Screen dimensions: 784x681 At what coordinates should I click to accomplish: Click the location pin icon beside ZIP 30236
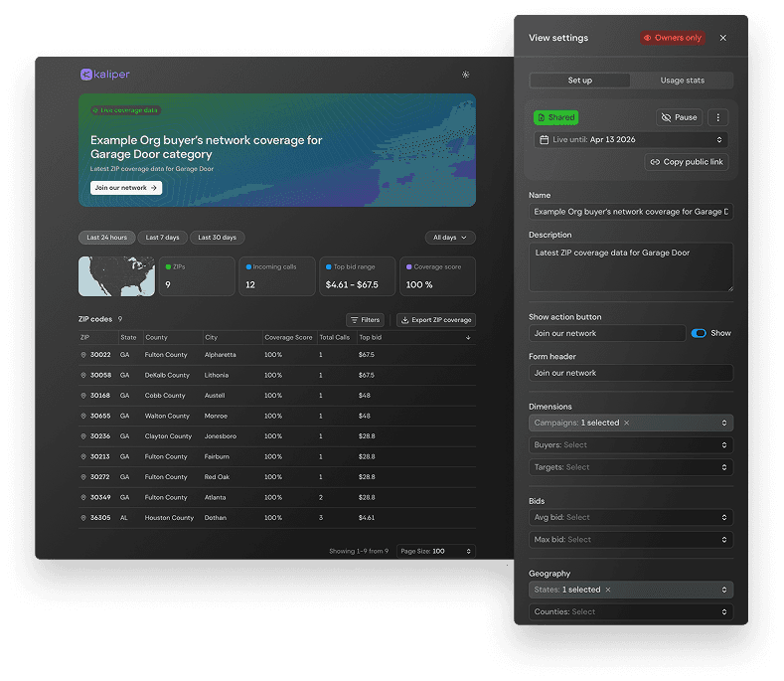tap(83, 436)
